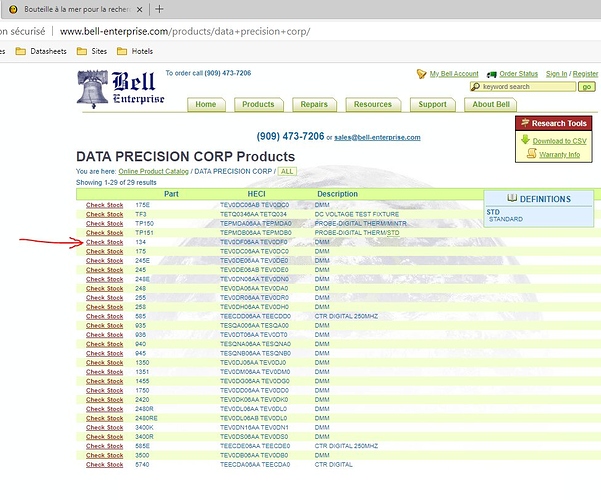Check Stock for part 175

point(105,252)
